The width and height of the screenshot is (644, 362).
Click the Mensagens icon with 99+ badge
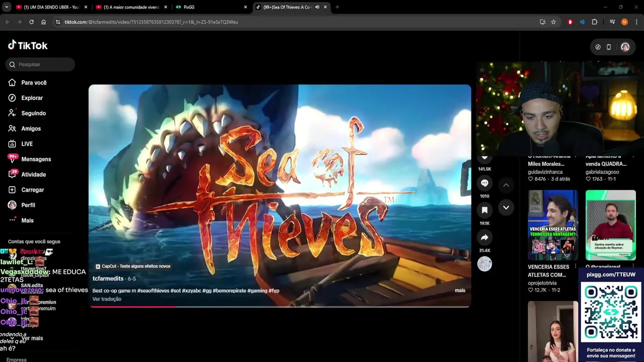pyautogui.click(x=13, y=158)
